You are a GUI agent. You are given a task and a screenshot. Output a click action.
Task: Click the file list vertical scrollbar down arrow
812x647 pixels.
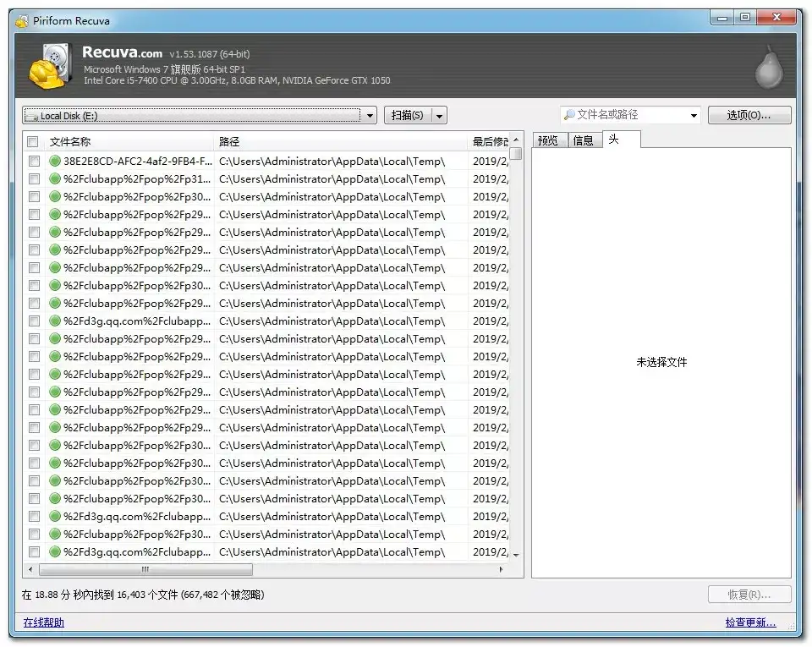click(x=516, y=555)
